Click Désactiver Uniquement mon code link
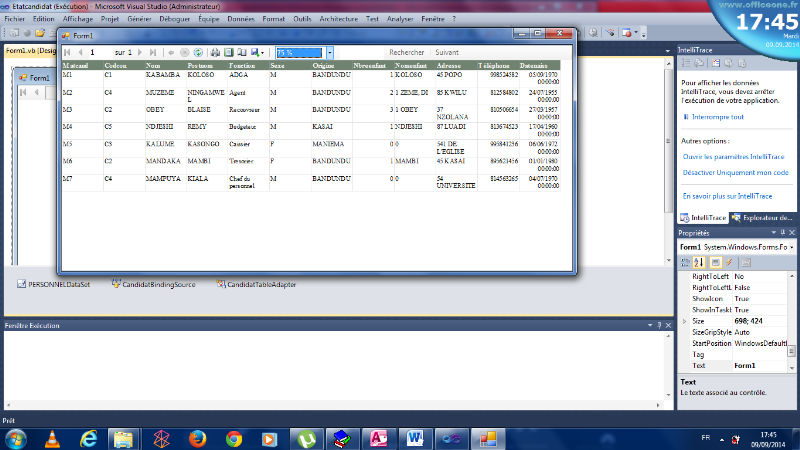Screen dimensions: 800x450 pyautogui.click(x=736, y=172)
